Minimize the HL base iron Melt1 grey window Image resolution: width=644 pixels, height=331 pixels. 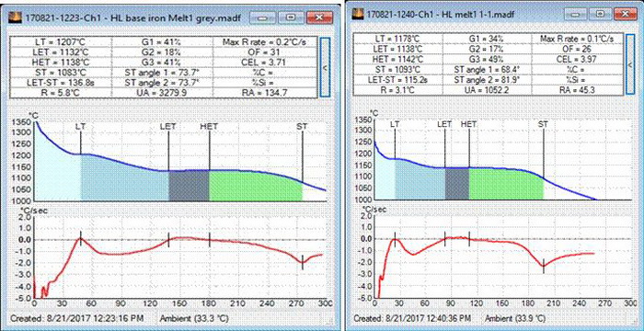coord(263,17)
